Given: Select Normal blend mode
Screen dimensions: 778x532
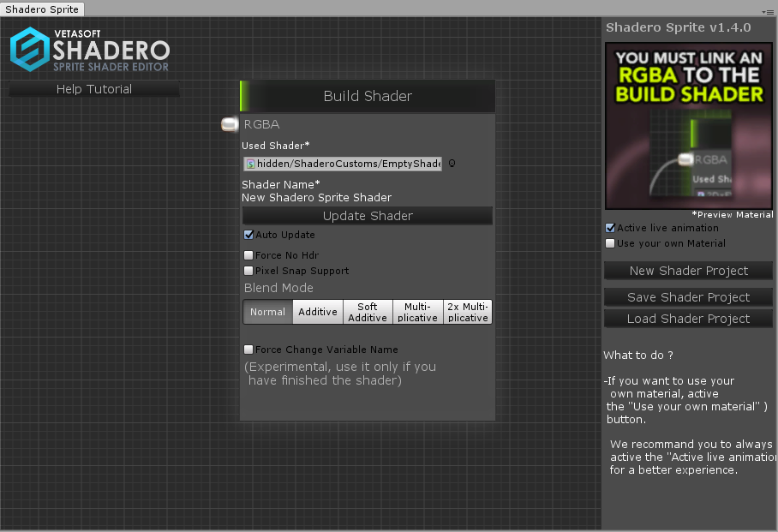Looking at the screenshot, I should [x=268, y=312].
